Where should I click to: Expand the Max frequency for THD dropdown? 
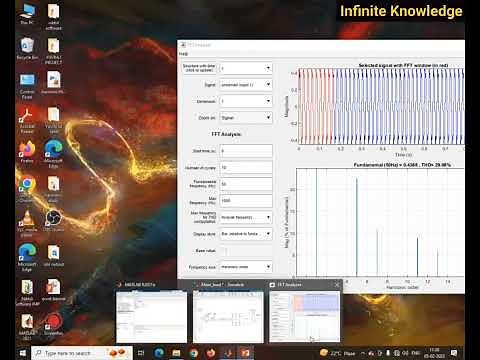pos(246,217)
